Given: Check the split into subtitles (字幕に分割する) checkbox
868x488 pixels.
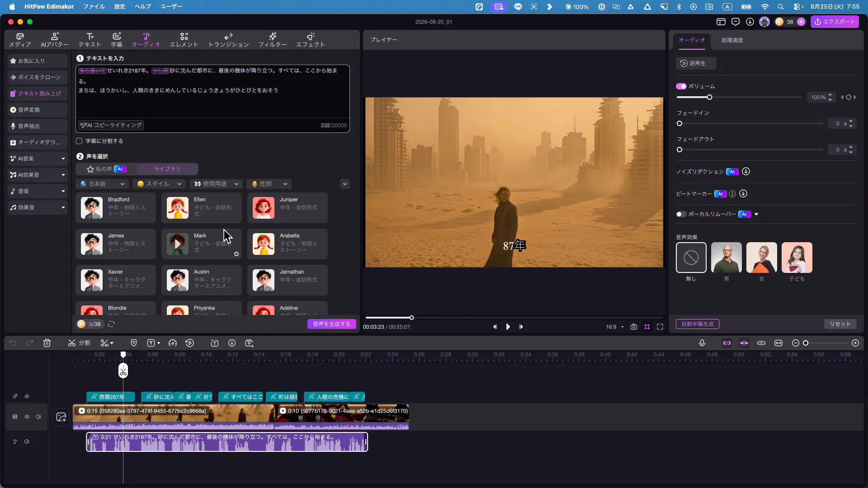Looking at the screenshot, I should point(79,141).
